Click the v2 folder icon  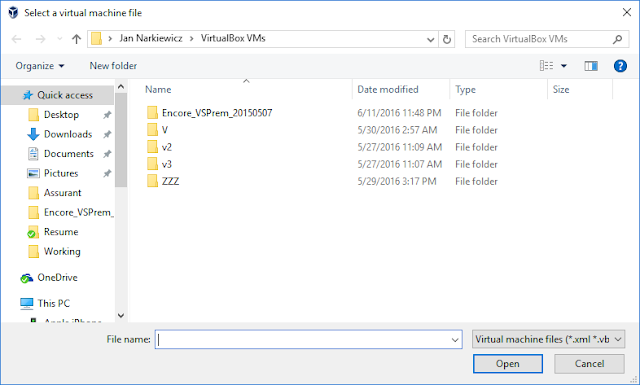point(152,147)
